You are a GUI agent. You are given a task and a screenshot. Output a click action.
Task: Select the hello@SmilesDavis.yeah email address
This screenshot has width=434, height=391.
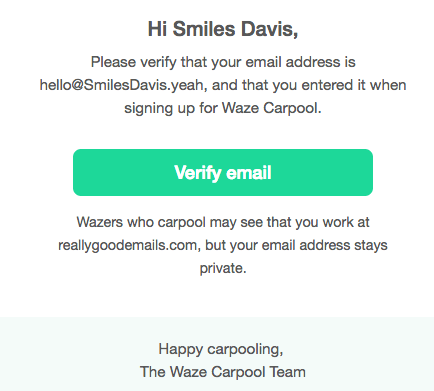122,85
